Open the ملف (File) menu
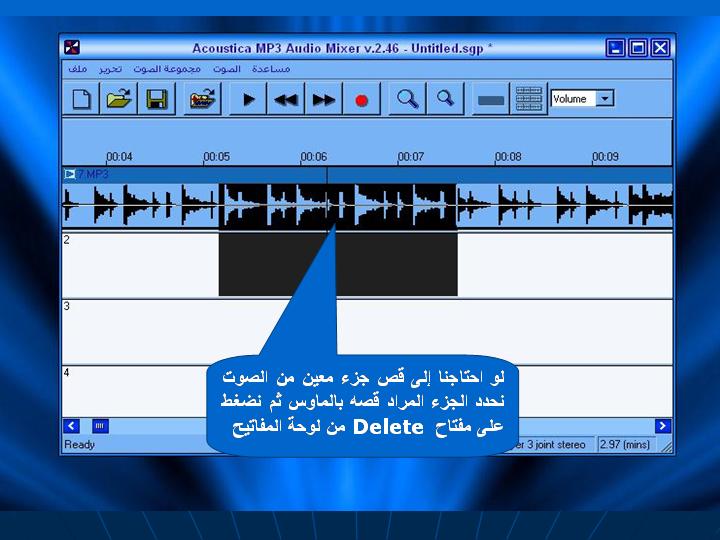The width and height of the screenshot is (720, 540). point(78,69)
